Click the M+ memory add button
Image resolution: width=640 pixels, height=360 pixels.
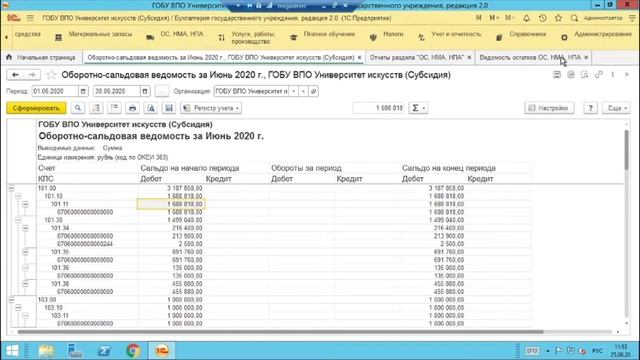click(494, 18)
